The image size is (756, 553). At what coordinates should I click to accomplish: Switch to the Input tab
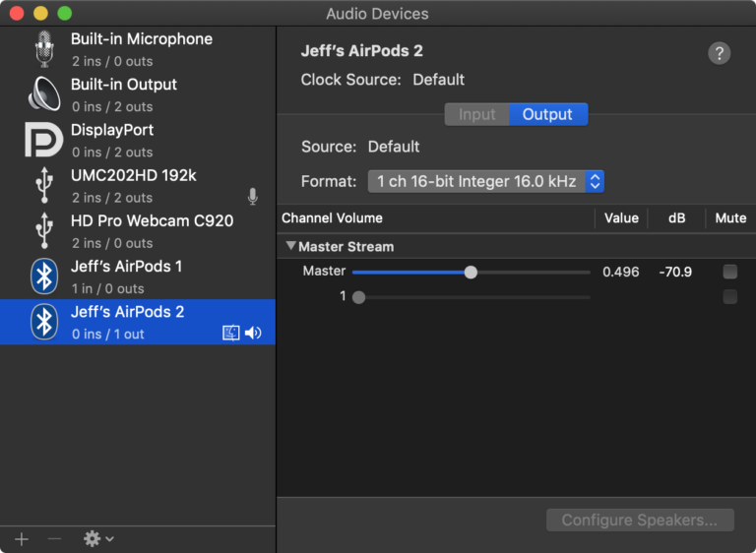coord(476,114)
